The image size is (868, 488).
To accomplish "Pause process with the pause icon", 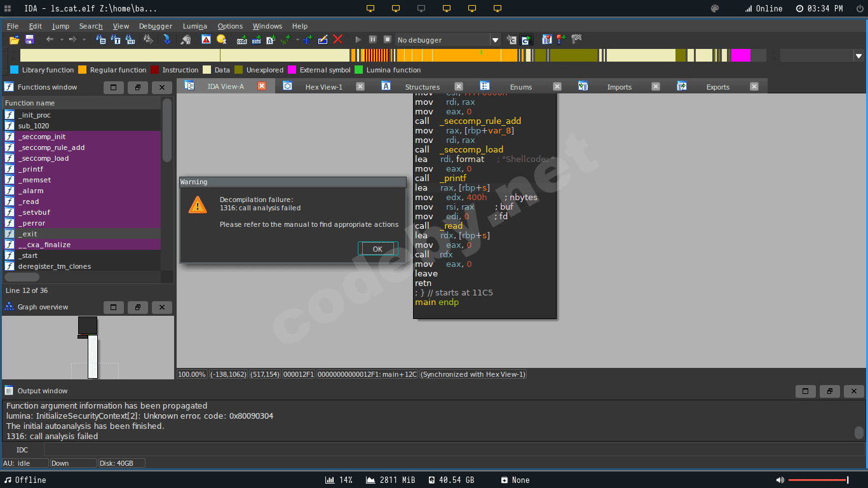I will 373,39.
